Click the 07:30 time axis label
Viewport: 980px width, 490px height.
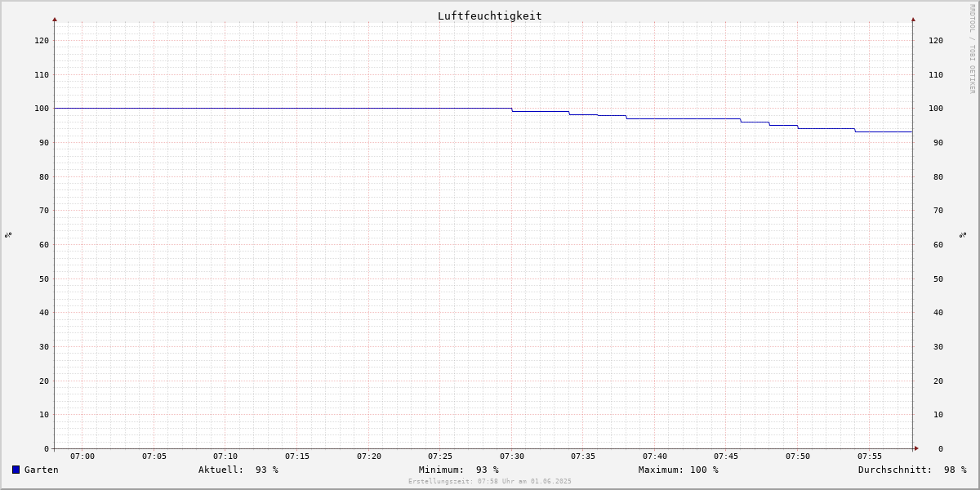click(512, 457)
